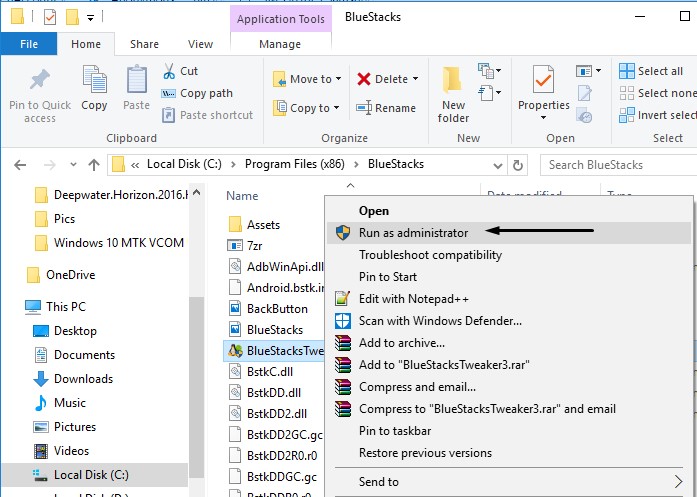Choose Run as administrator

[509, 233]
